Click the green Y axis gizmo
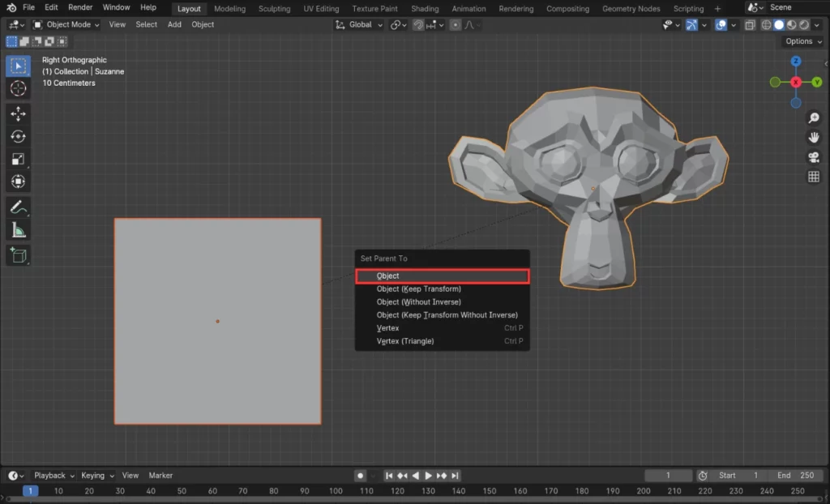 (x=817, y=82)
